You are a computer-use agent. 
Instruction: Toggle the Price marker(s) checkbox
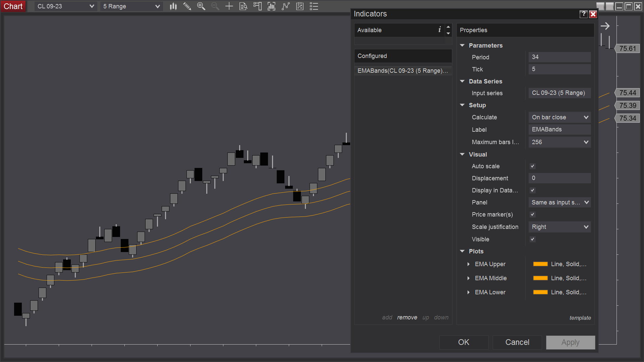(532, 215)
